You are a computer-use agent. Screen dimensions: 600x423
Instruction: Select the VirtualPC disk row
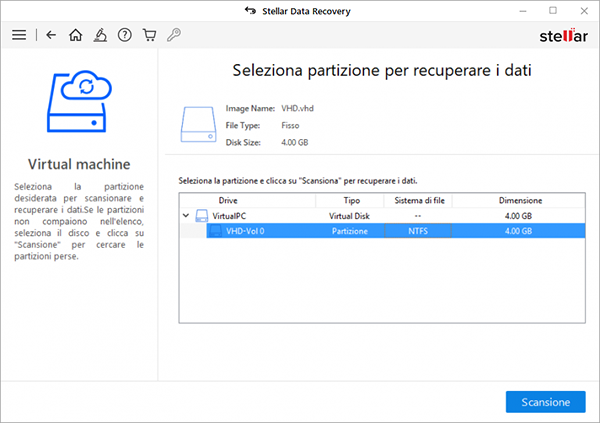(382, 216)
